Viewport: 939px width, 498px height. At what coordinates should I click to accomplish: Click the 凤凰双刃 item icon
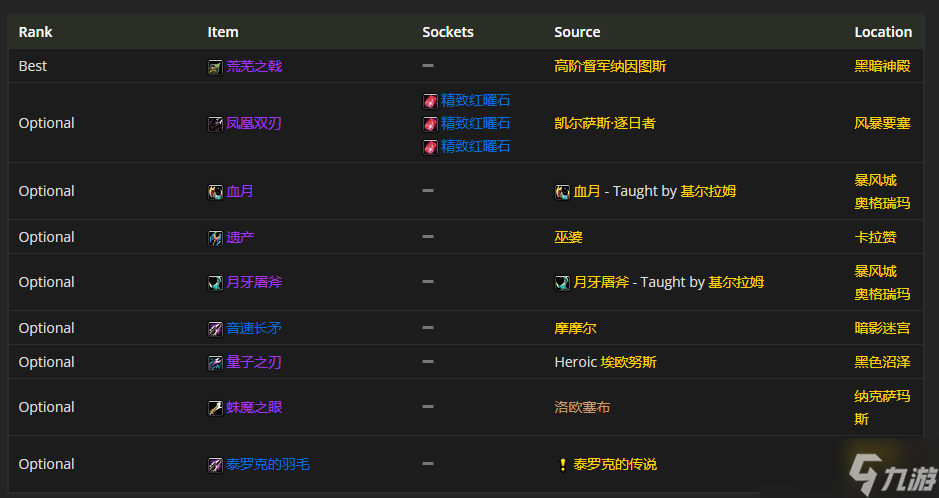pos(215,124)
